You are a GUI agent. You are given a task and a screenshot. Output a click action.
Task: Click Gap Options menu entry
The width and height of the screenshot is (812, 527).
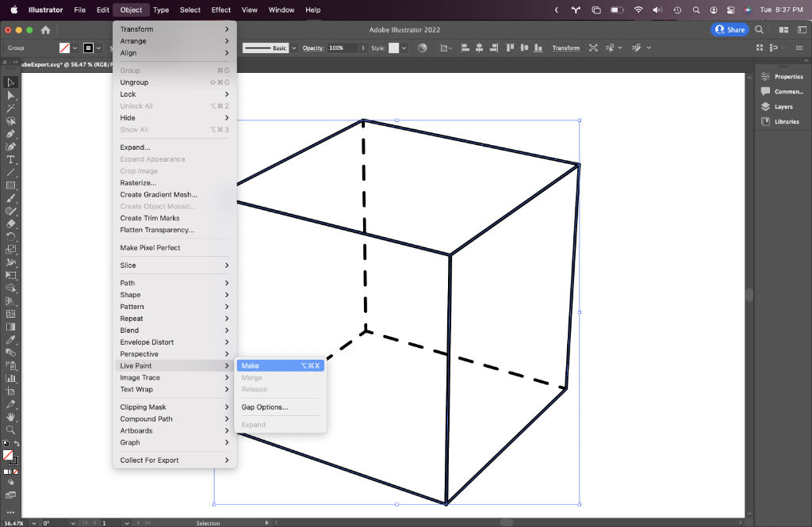265,407
